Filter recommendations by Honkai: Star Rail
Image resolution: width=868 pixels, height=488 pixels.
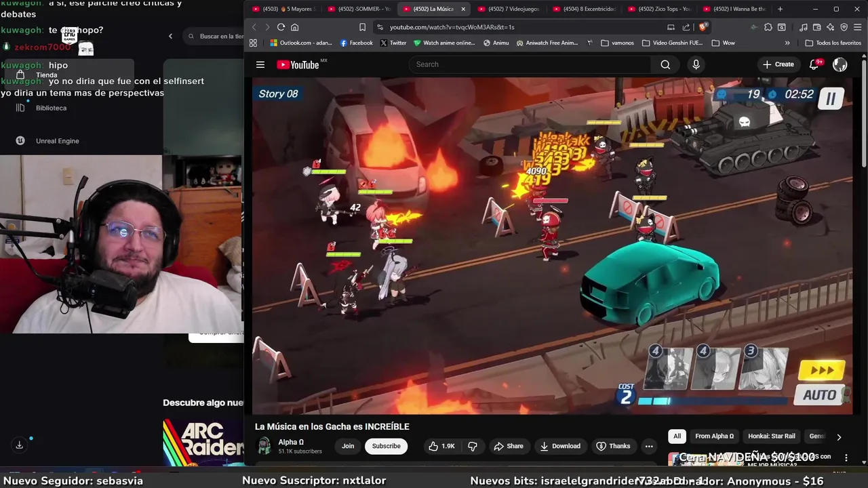(x=772, y=436)
